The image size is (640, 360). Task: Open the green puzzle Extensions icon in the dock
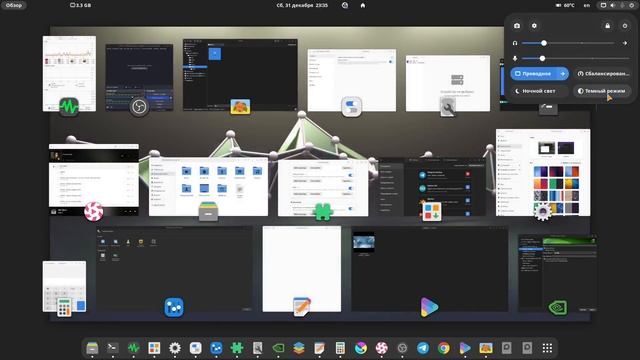pos(237,348)
